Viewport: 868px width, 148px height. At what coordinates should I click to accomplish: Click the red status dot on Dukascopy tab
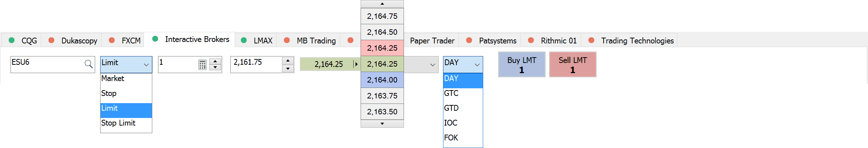[x=51, y=40]
